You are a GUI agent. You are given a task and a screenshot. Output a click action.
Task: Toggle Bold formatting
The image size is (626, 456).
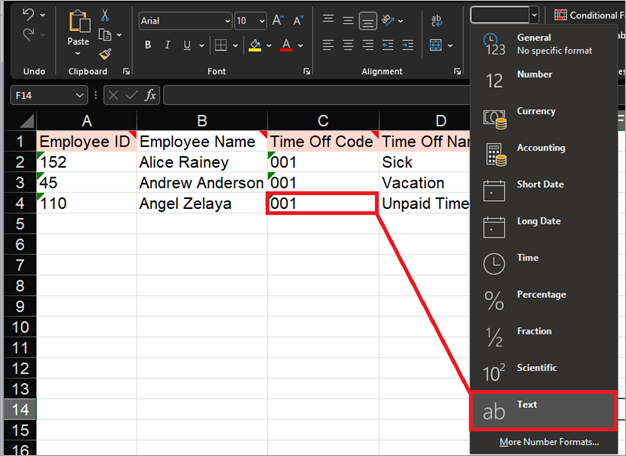tap(148, 45)
